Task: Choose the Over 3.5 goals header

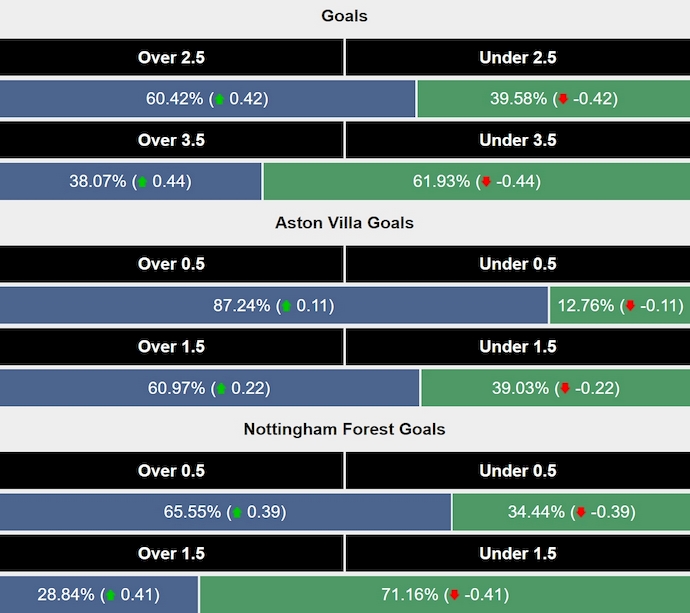Action: (x=171, y=140)
